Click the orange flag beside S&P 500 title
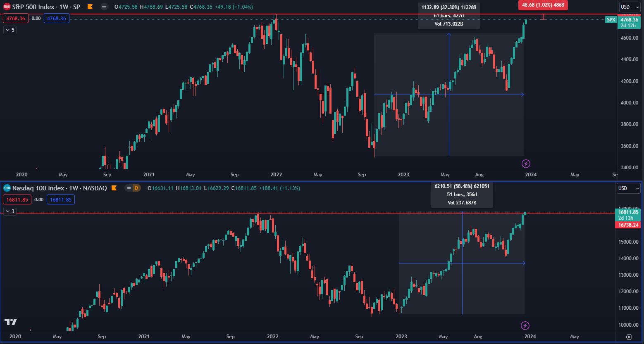This screenshot has height=344, width=644. 90,7
